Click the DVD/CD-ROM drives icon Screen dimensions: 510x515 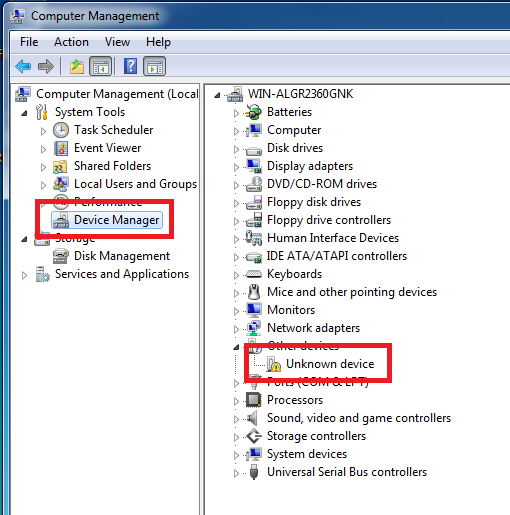pyautogui.click(x=254, y=184)
